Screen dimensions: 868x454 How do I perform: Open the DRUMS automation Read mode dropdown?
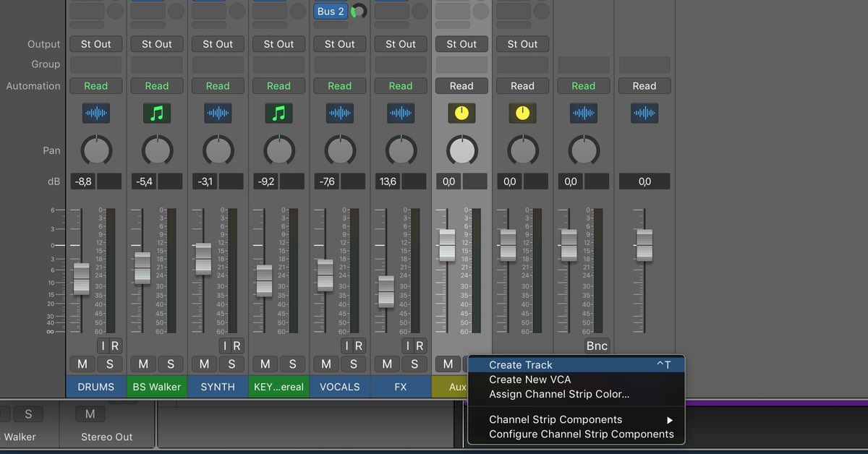point(95,86)
